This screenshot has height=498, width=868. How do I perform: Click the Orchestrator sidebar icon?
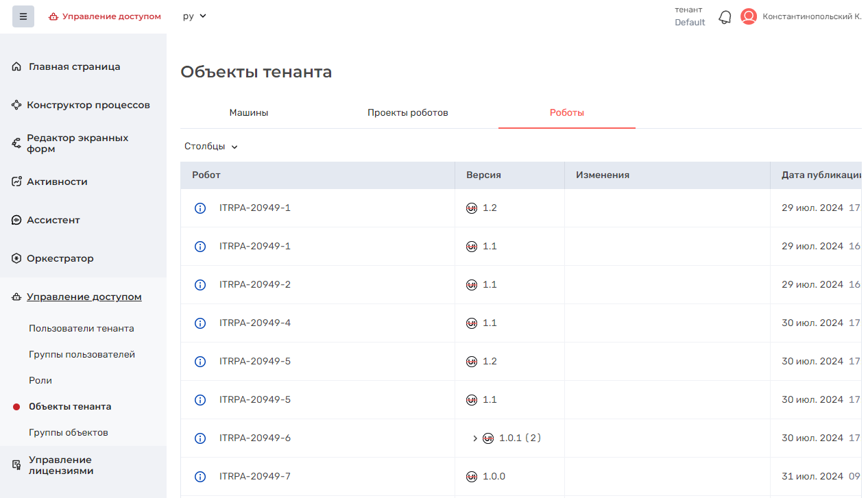(x=17, y=259)
